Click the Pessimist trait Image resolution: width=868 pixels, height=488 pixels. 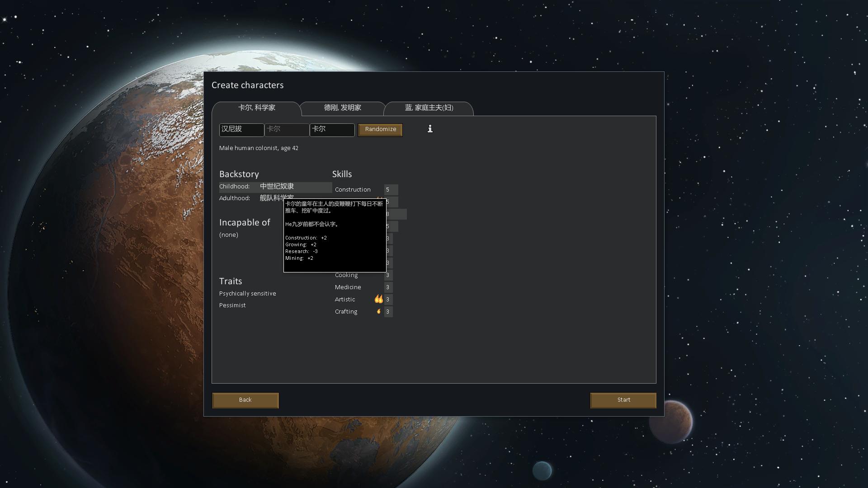232,305
